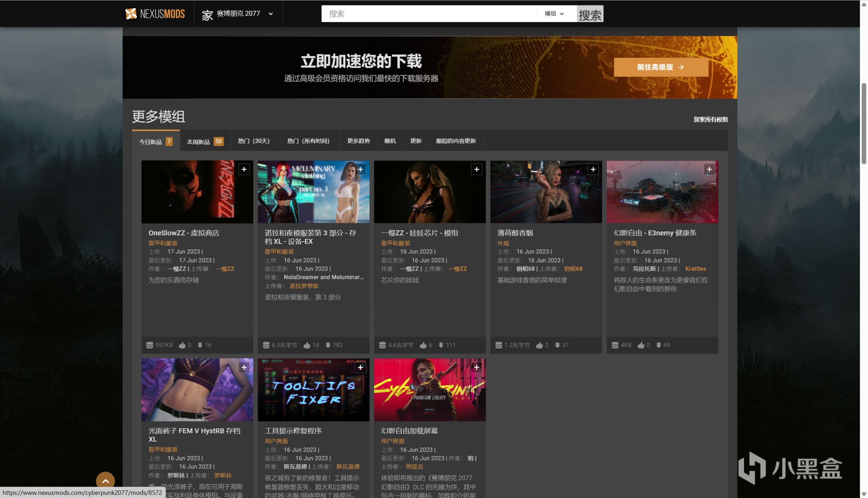This screenshot has height=498, width=868.
Task: Open the 更多趋势 tab
Action: tap(358, 141)
